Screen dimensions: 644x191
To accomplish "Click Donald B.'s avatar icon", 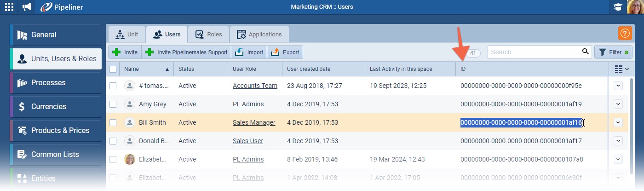I will 130,141.
